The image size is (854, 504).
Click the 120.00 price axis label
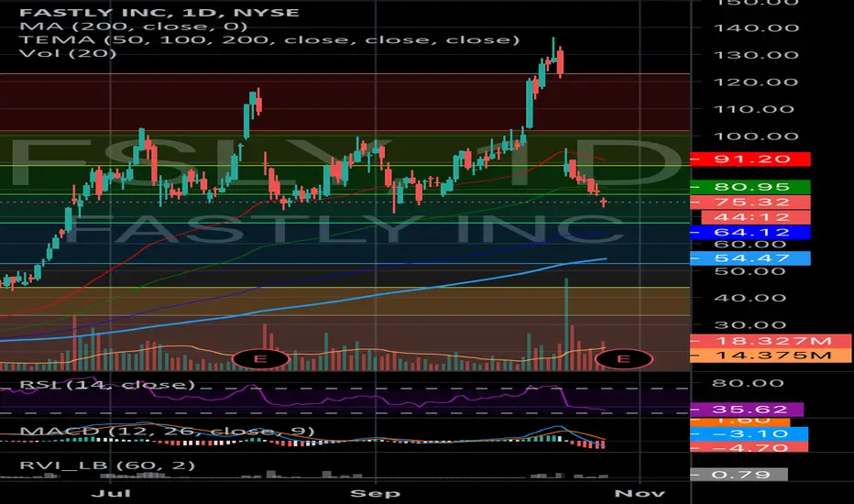coord(756,82)
